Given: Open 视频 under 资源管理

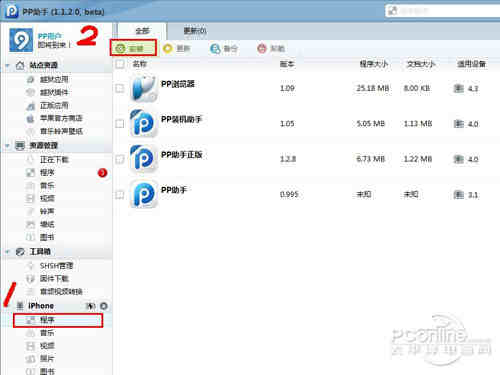Looking at the screenshot, I should pyautogui.click(x=47, y=198).
